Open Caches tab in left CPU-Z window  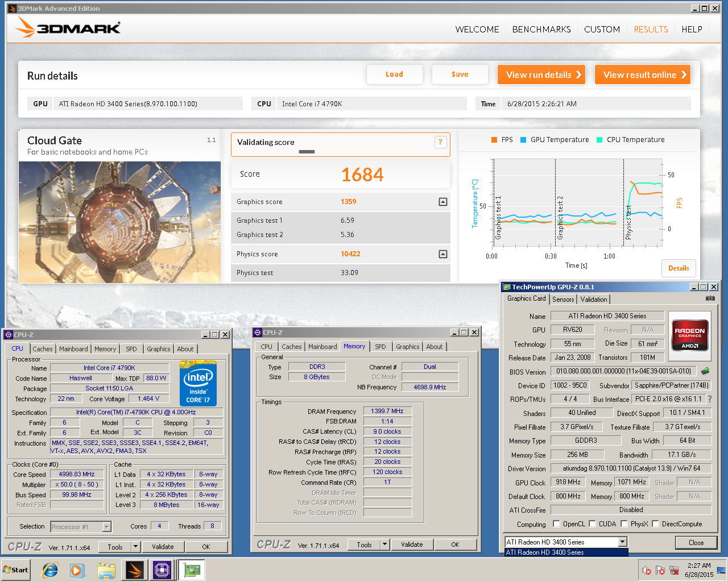[x=43, y=349]
